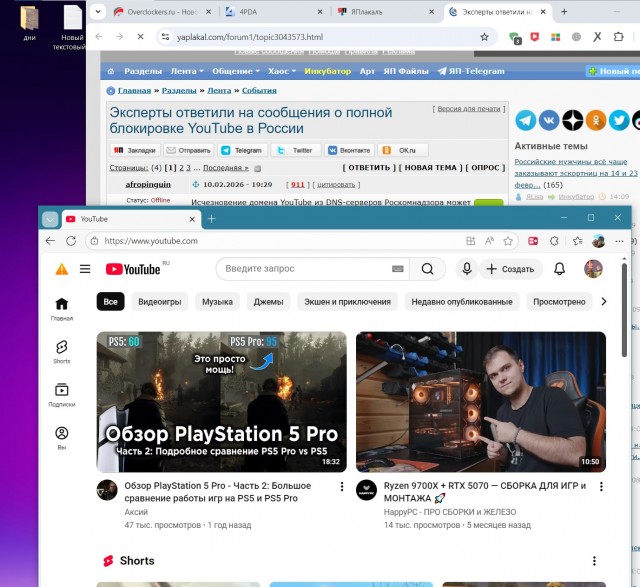Share the topic via Telegram round icon

526,120
